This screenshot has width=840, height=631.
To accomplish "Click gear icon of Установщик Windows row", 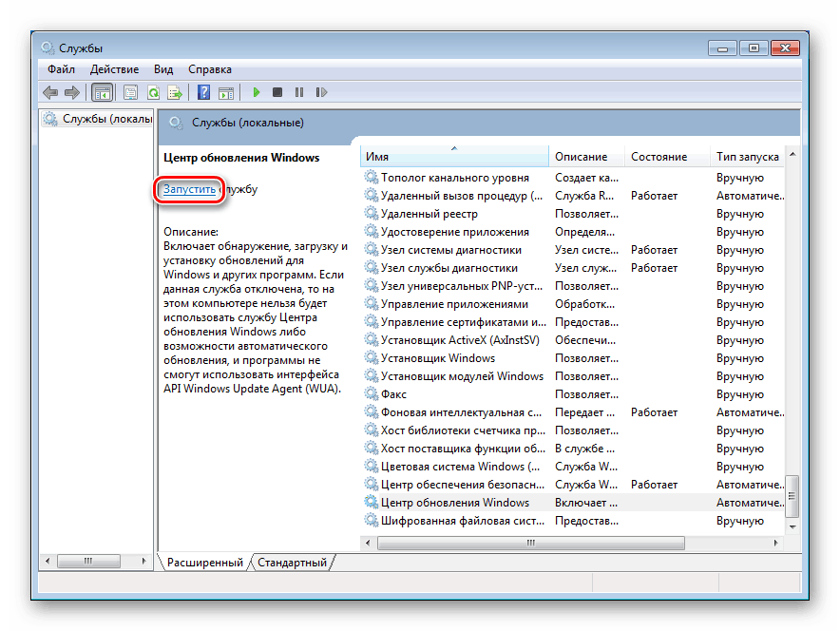I will [x=372, y=357].
